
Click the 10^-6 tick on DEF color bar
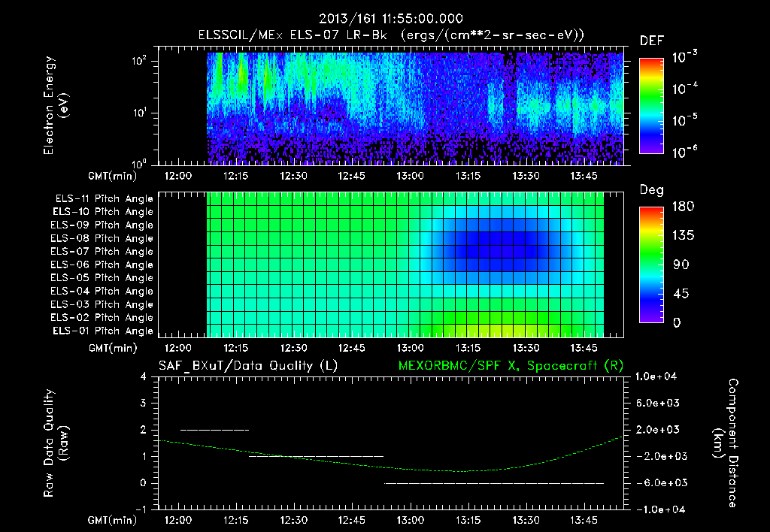tap(684, 152)
